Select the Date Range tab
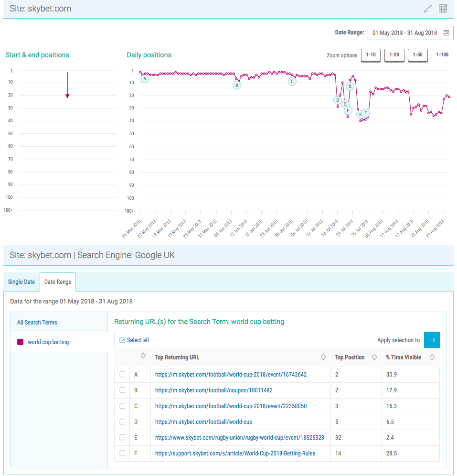The height and width of the screenshot is (476, 457). pyautogui.click(x=58, y=282)
